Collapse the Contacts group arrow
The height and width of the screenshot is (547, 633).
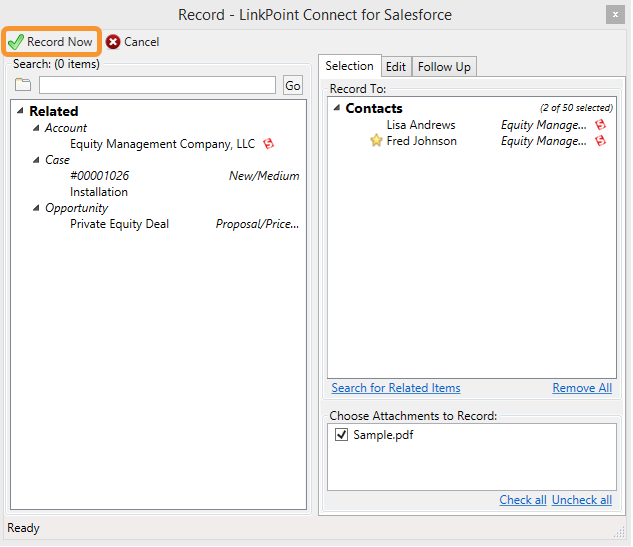click(337, 108)
